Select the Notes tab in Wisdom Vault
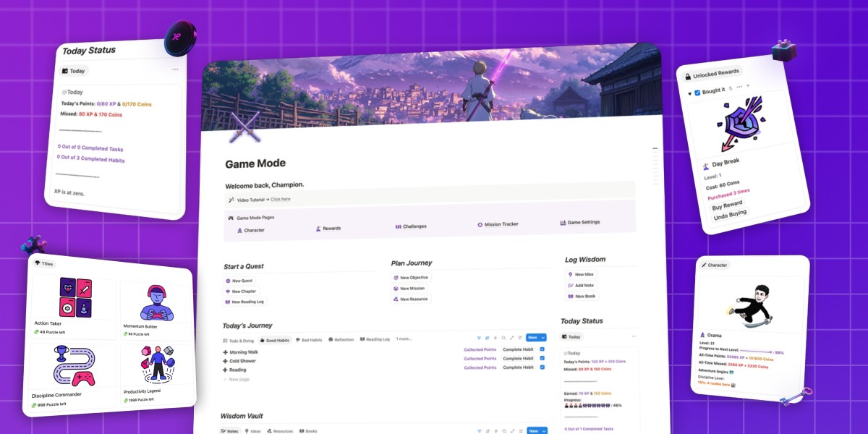 (231, 431)
